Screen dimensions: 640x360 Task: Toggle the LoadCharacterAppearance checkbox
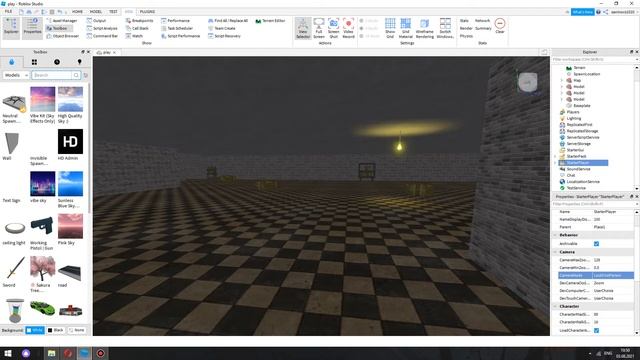click(x=596, y=330)
